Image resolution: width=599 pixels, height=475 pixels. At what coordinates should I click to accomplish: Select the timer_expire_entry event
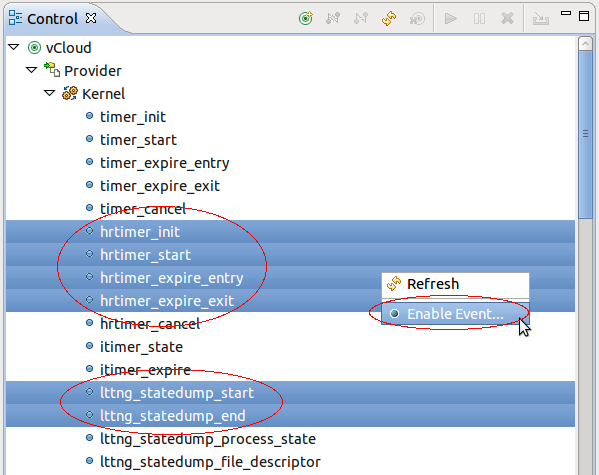pyautogui.click(x=165, y=163)
